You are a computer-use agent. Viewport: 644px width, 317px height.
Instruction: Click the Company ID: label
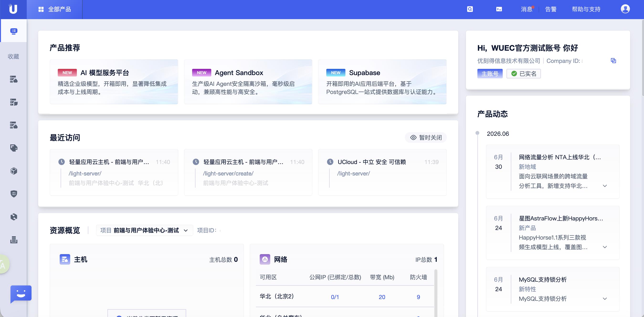[563, 61]
